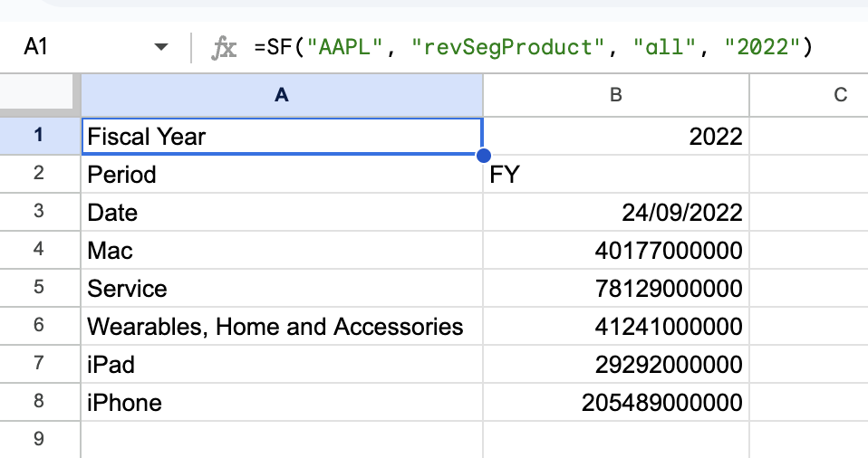Select row 9 header
Viewport: 868px width, 458px height.
[x=40, y=440]
